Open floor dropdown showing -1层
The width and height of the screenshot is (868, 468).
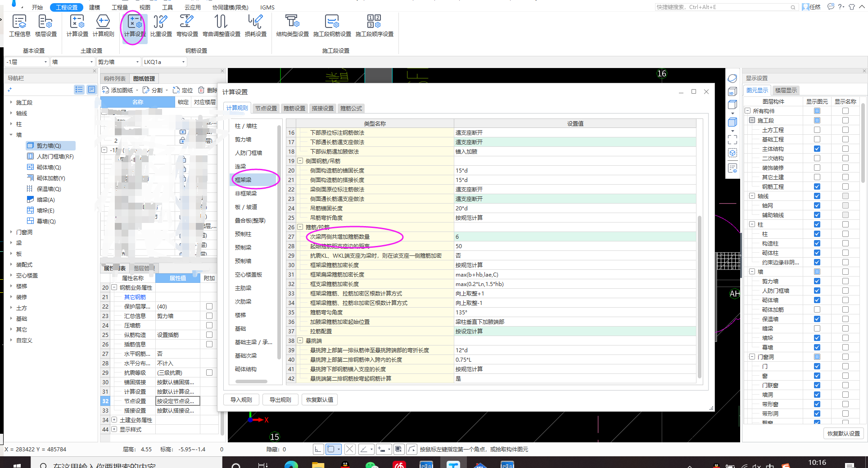pos(27,62)
